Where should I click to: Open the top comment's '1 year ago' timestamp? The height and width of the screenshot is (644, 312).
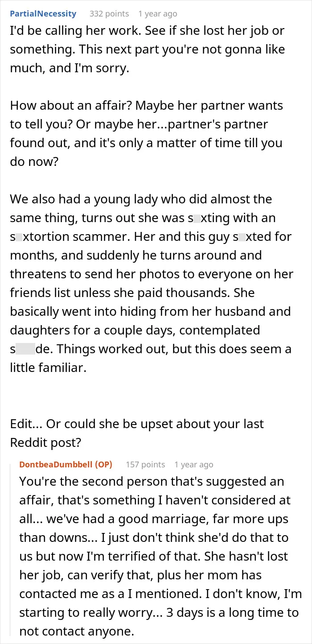pyautogui.click(x=158, y=14)
